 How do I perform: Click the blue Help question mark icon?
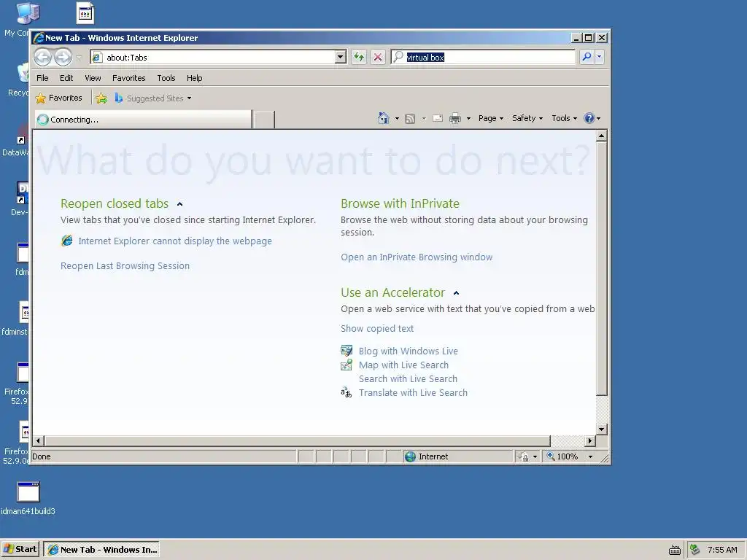(589, 118)
